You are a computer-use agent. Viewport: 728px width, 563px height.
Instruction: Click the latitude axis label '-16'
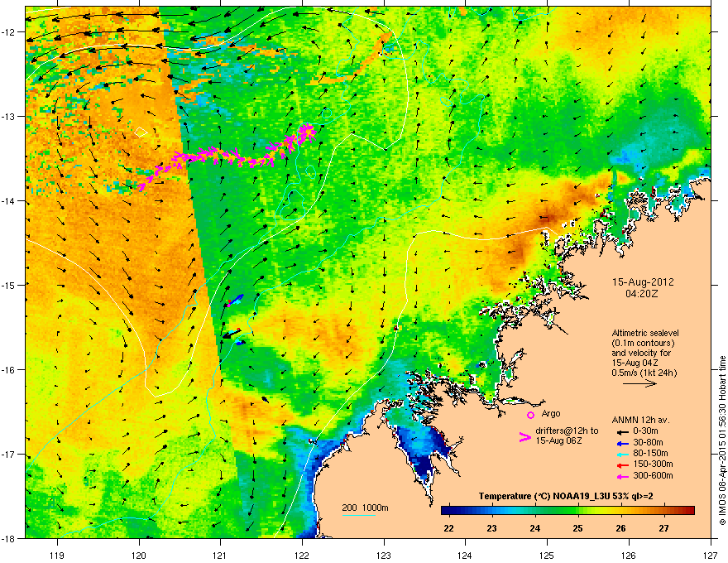(x=9, y=370)
